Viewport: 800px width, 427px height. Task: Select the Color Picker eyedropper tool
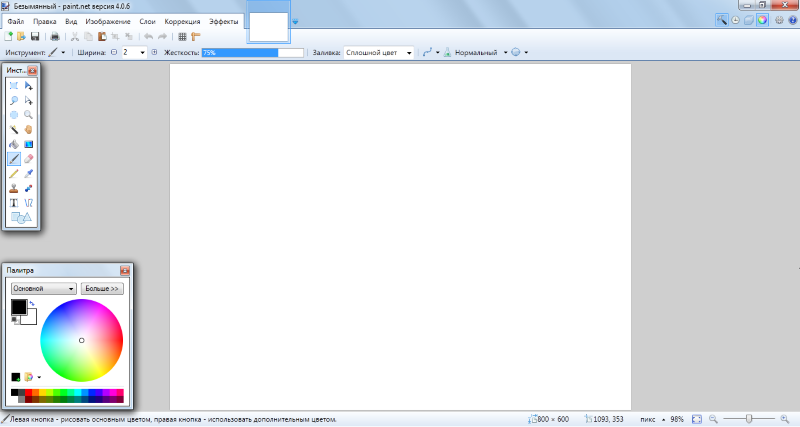tap(29, 173)
